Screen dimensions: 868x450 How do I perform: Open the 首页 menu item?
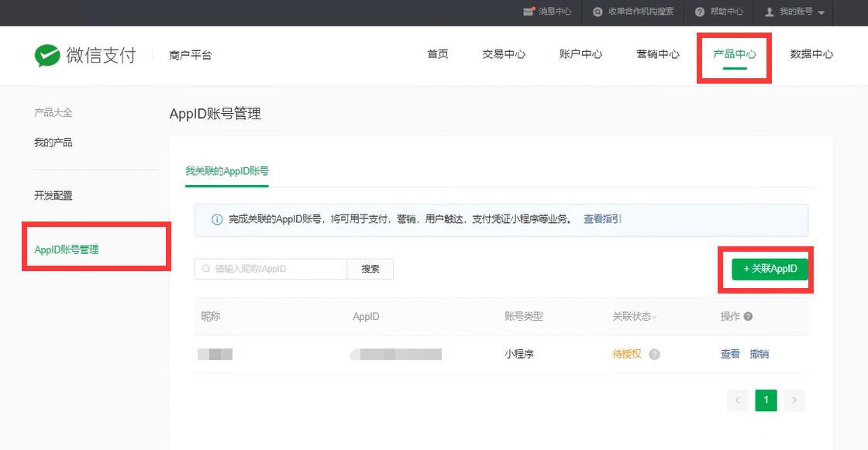[438, 54]
